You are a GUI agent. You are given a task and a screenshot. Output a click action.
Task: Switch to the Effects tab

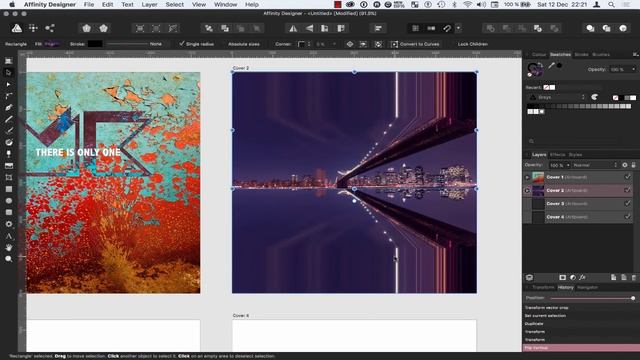[x=558, y=155]
